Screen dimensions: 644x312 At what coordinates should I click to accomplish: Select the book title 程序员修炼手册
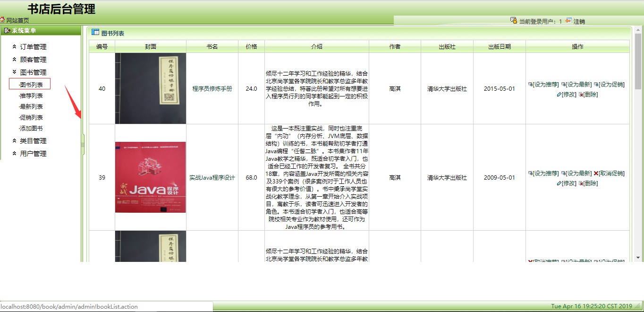(212, 88)
